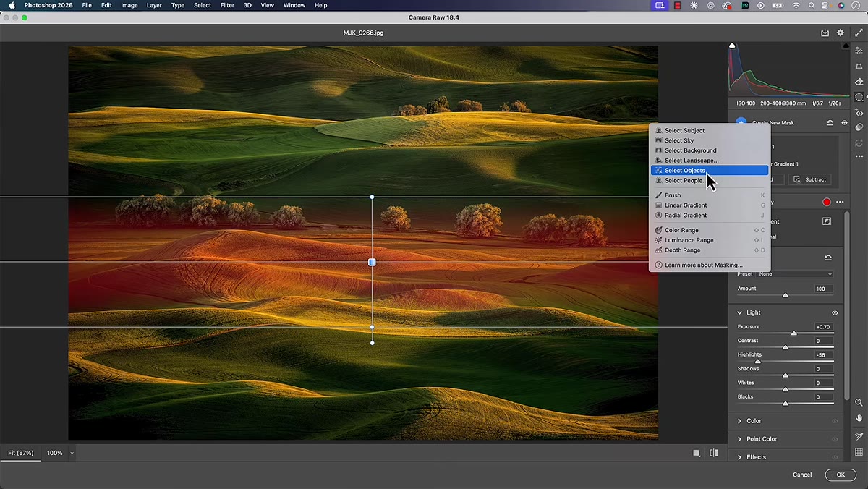Reset masks with the undo arrow icon

click(830, 123)
